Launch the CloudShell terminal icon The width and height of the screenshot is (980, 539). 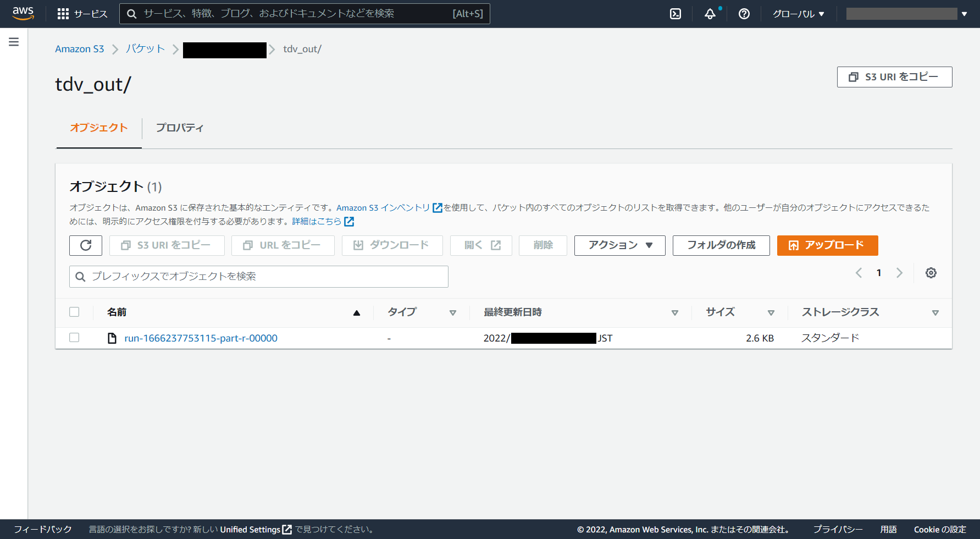[676, 14]
